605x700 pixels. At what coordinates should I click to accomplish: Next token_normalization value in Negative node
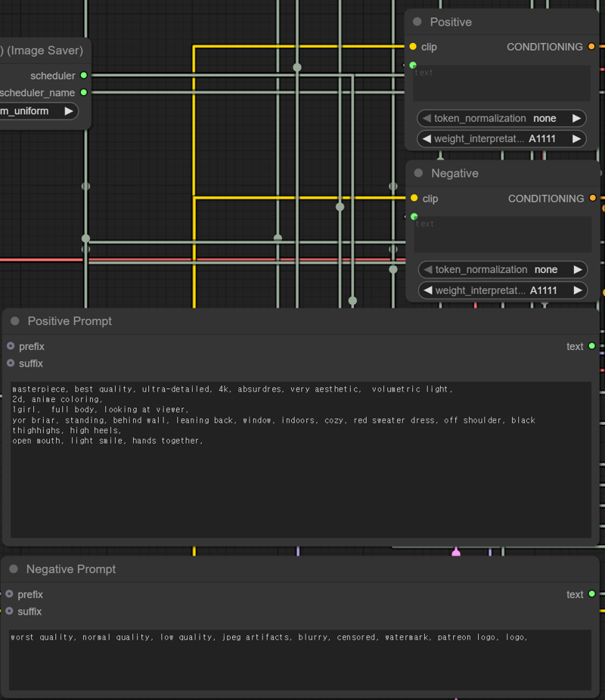click(578, 270)
